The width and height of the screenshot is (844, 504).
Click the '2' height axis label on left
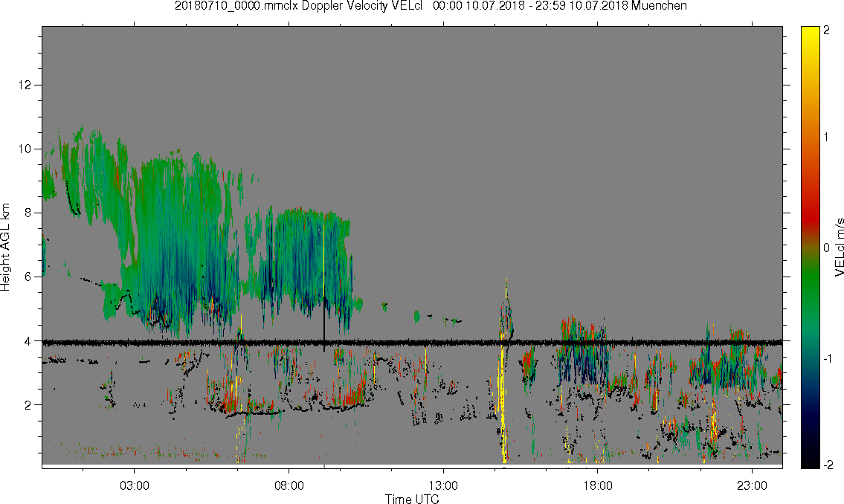(30, 405)
